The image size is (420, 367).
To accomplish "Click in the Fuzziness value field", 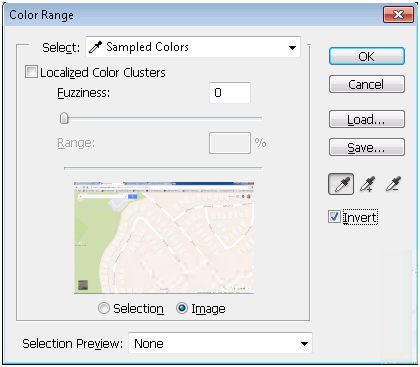I will coord(230,93).
